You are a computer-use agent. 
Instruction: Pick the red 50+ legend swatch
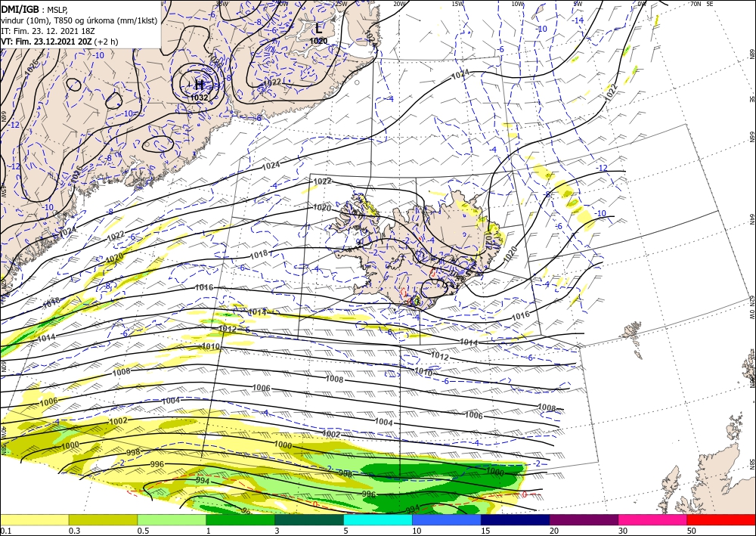click(x=721, y=519)
